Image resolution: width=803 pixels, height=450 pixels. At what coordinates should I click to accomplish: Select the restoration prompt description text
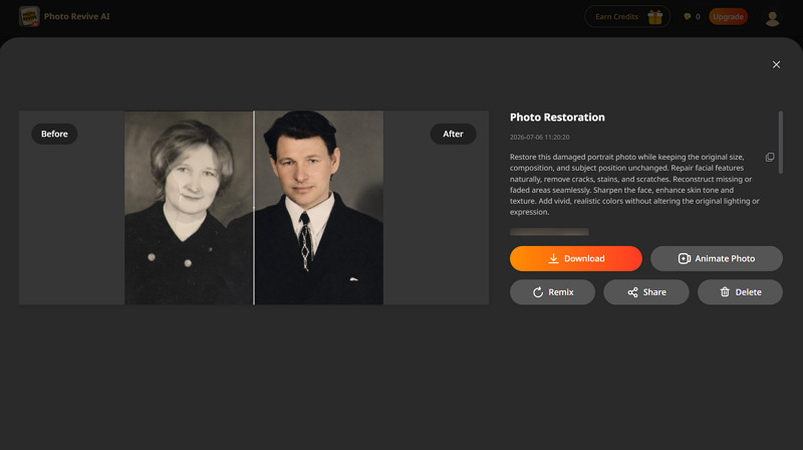634,184
